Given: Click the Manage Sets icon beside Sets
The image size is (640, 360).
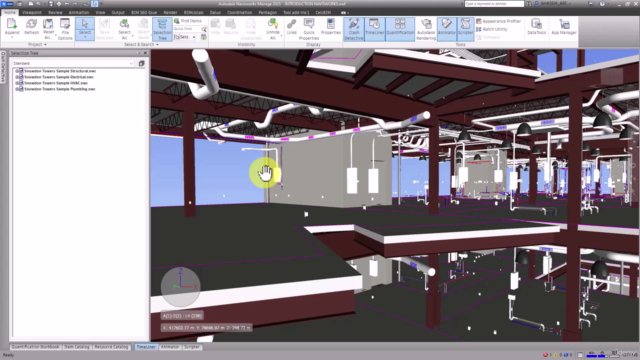Looking at the screenshot, I should pos(204,37).
